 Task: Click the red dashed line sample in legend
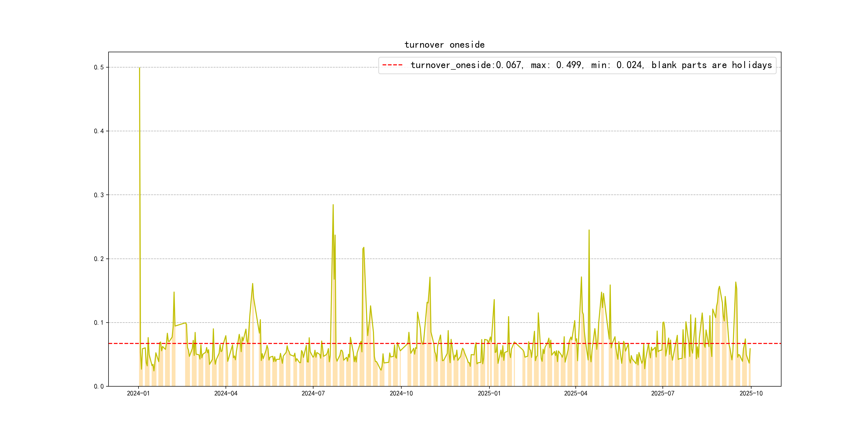point(392,65)
